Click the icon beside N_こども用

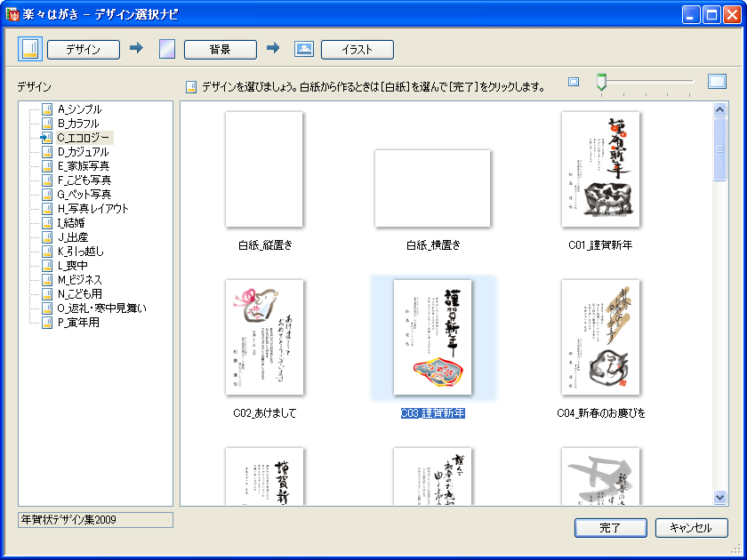47,294
